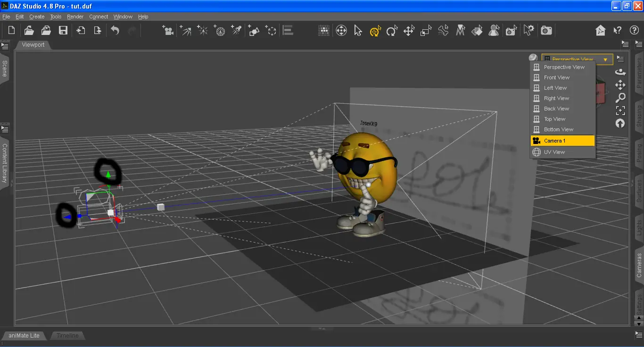Open the viewport options menu beside view dropdown
The height and width of the screenshot is (347, 644).
point(620,59)
